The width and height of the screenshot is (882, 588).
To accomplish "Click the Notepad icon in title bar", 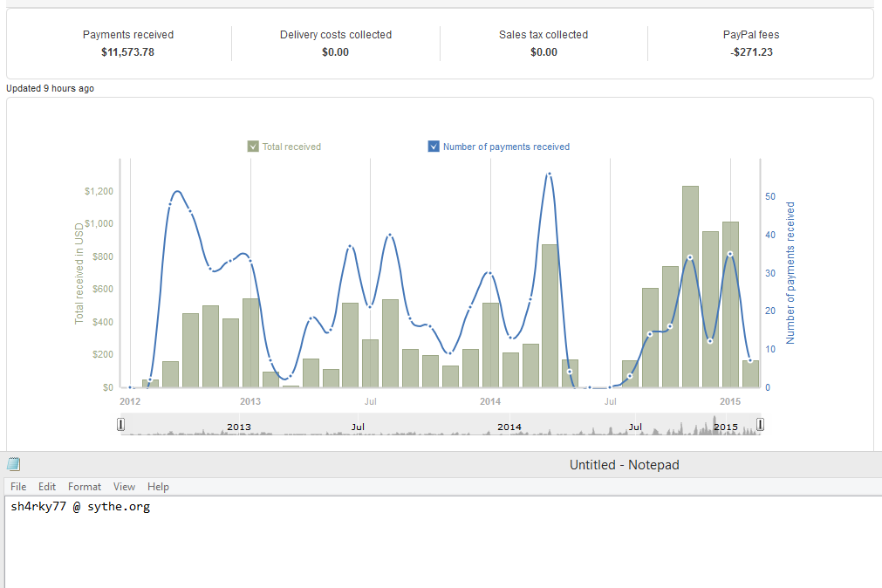I will [13, 464].
